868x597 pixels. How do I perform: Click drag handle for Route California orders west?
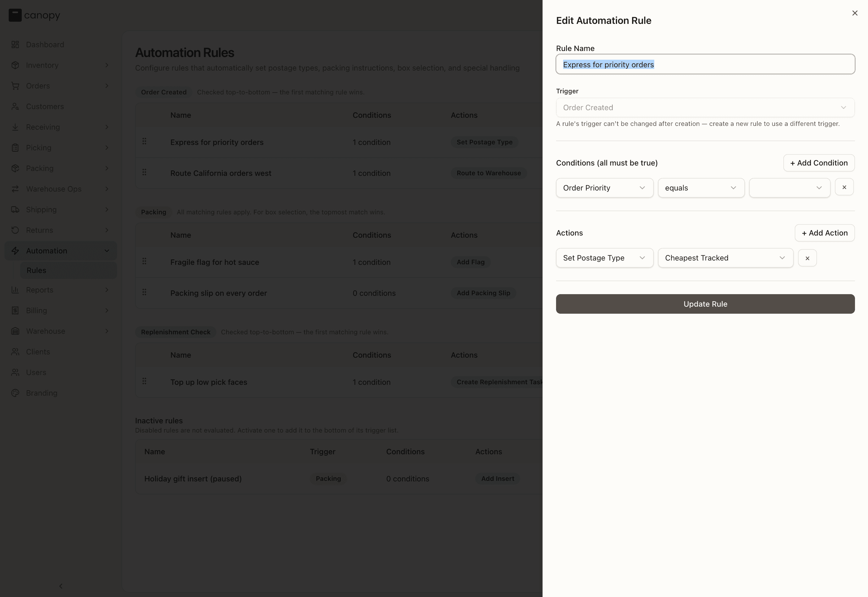click(144, 172)
